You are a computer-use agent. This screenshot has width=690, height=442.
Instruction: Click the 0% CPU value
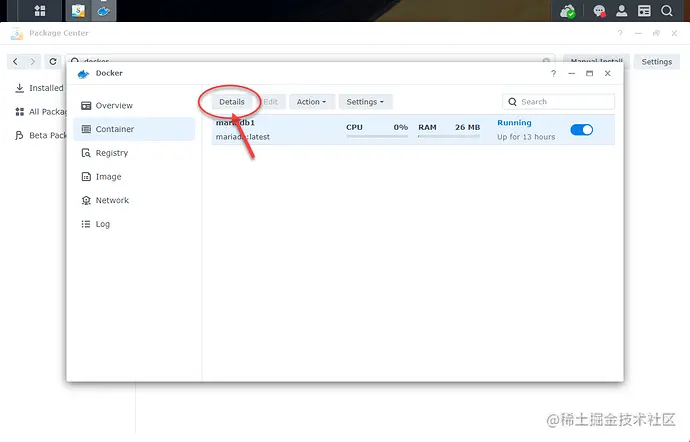(x=400, y=127)
